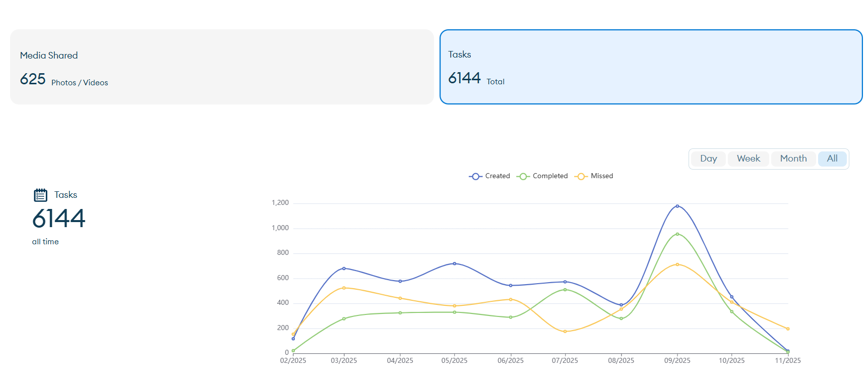The width and height of the screenshot is (868, 374).
Task: Open the Media Shared card
Action: pos(222,67)
